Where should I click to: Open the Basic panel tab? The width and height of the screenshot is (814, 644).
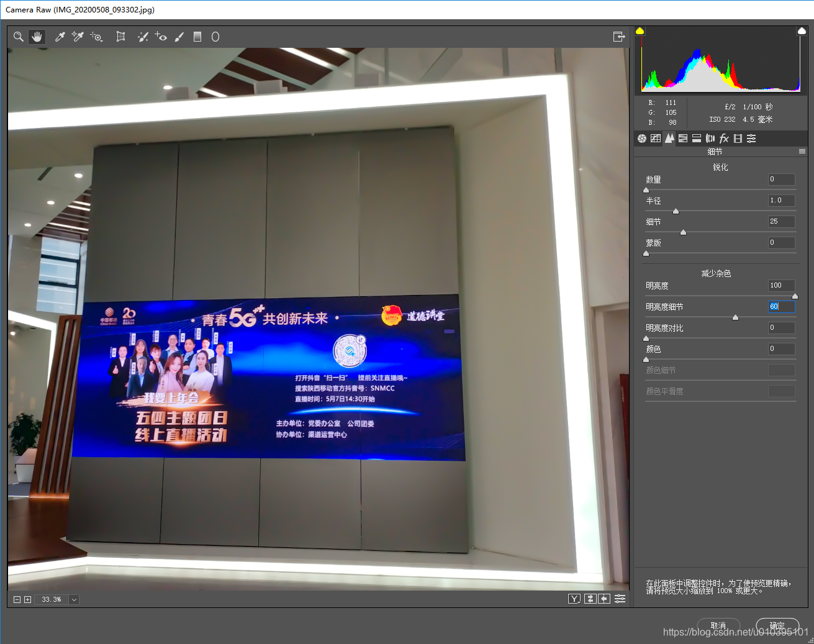click(642, 138)
